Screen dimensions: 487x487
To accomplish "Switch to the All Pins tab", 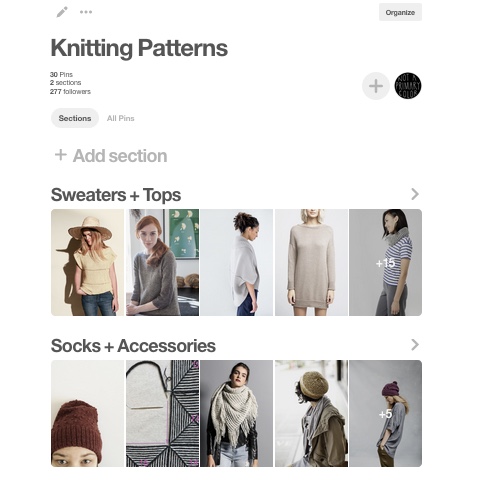I will pyautogui.click(x=121, y=118).
